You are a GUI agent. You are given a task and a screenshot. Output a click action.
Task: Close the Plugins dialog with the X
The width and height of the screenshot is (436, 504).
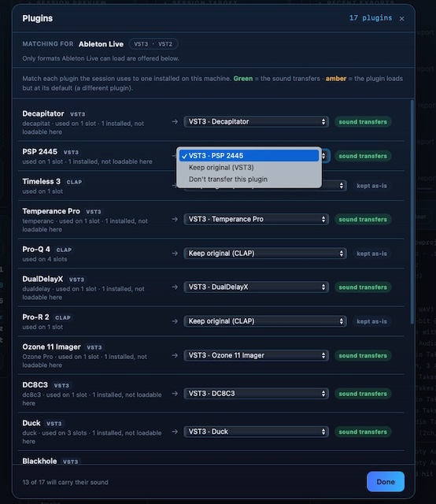401,19
